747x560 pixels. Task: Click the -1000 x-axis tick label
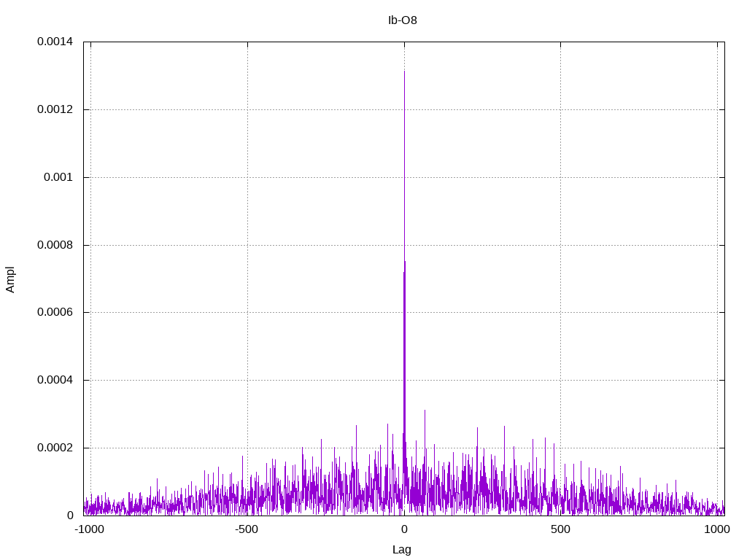(x=89, y=529)
